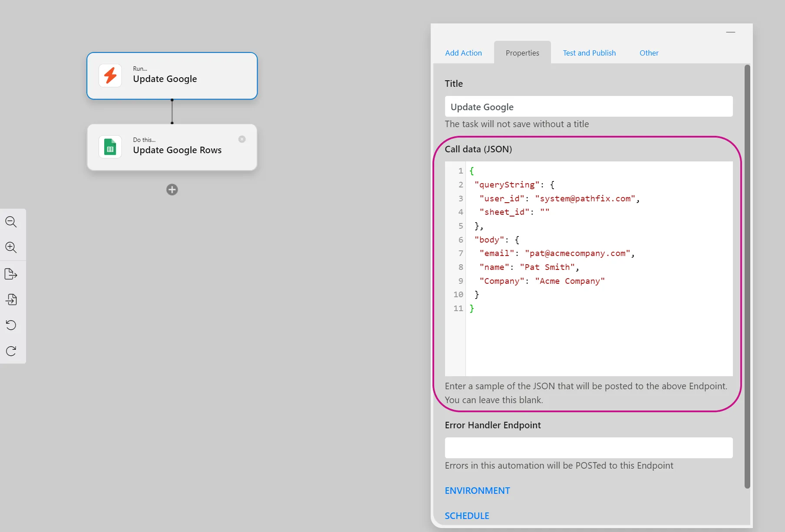The image size is (785, 532).
Task: Focus the Error Handler Endpoint field
Action: [589, 448]
